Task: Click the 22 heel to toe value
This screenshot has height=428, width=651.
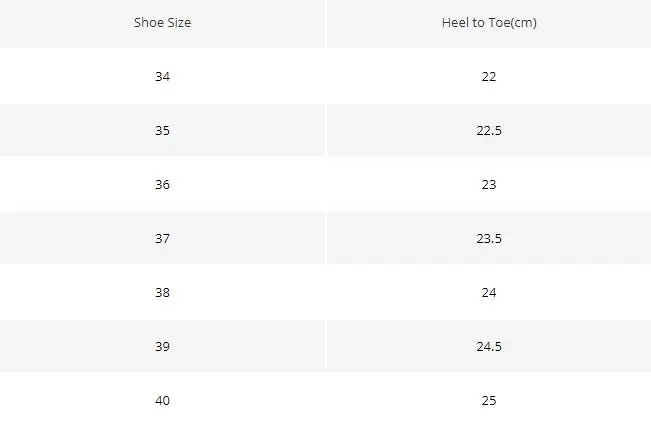Action: (489, 76)
